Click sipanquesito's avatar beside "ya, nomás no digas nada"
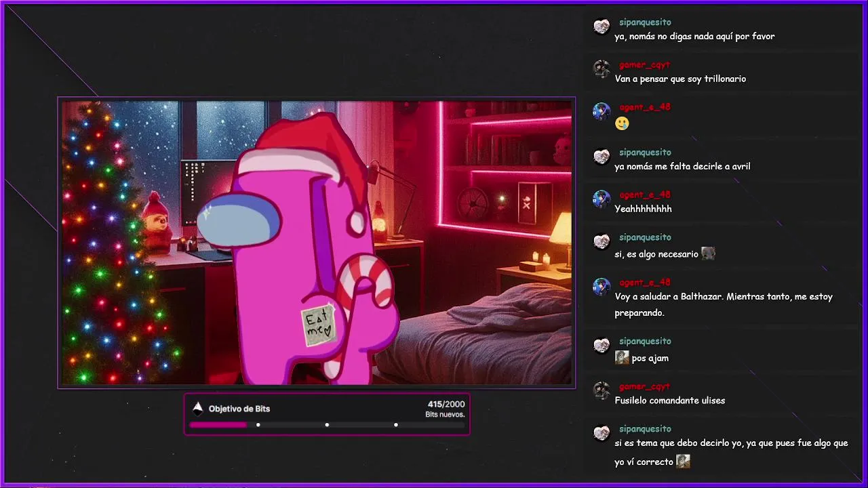 coord(601,26)
